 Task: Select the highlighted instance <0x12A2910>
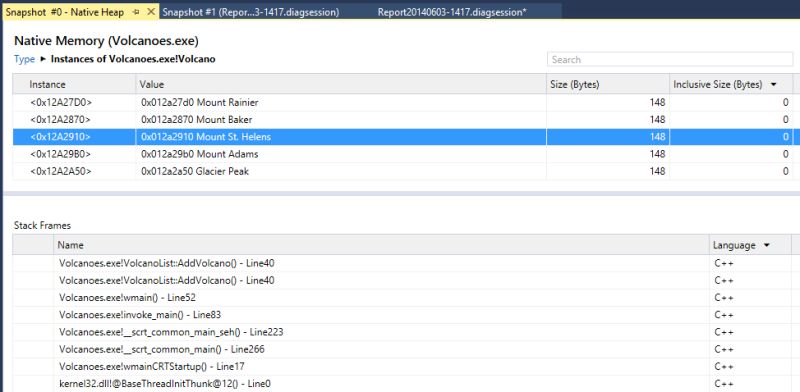[60, 137]
